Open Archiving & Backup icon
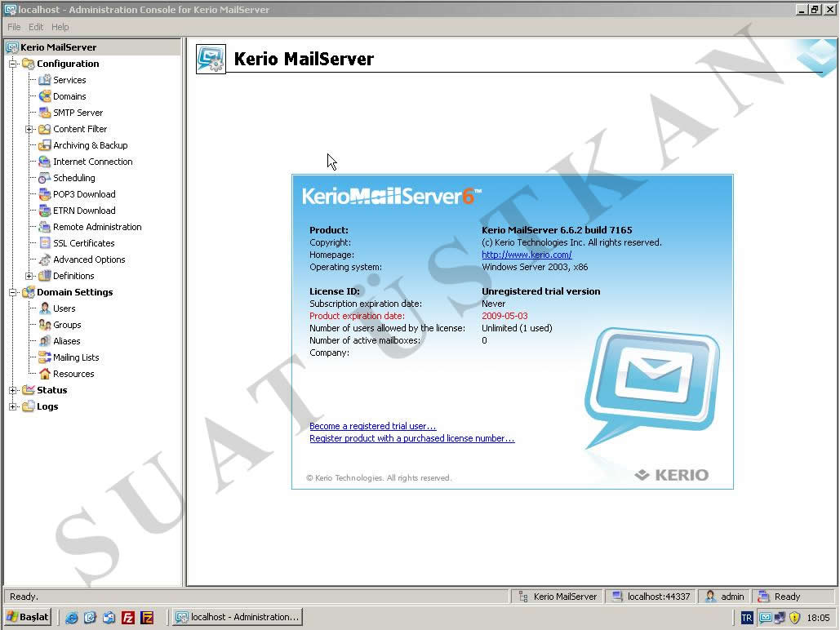This screenshot has width=840, height=630. (x=44, y=145)
